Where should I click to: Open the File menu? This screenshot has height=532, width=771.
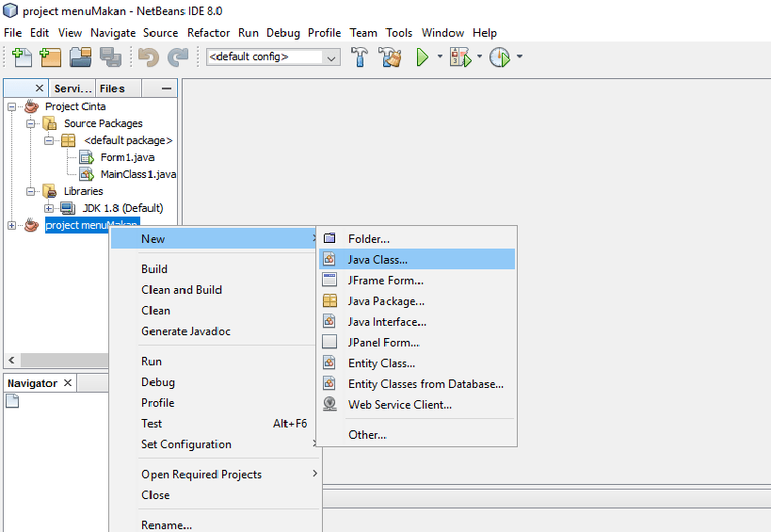pyautogui.click(x=13, y=33)
